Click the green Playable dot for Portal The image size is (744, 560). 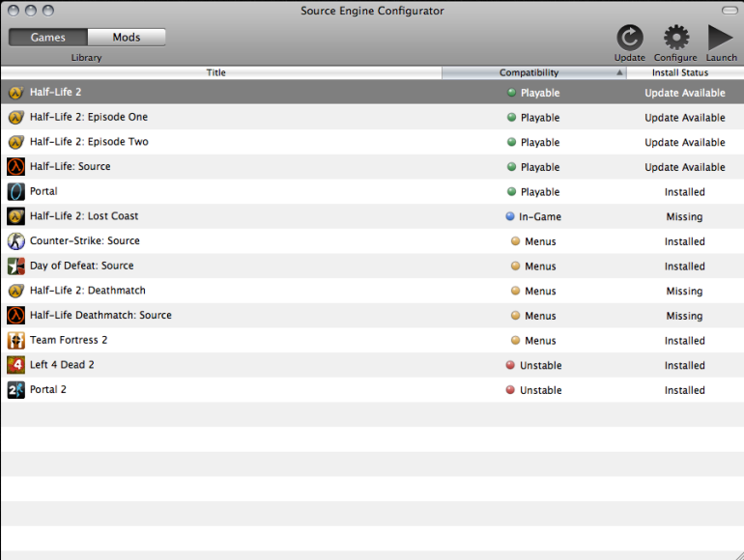coord(511,191)
